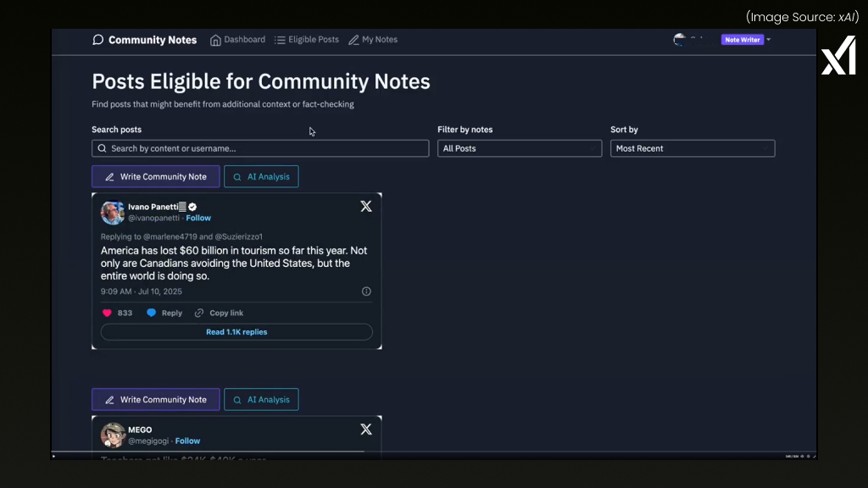Focus the Search posts input field
This screenshot has height=488, width=868.
click(x=260, y=148)
